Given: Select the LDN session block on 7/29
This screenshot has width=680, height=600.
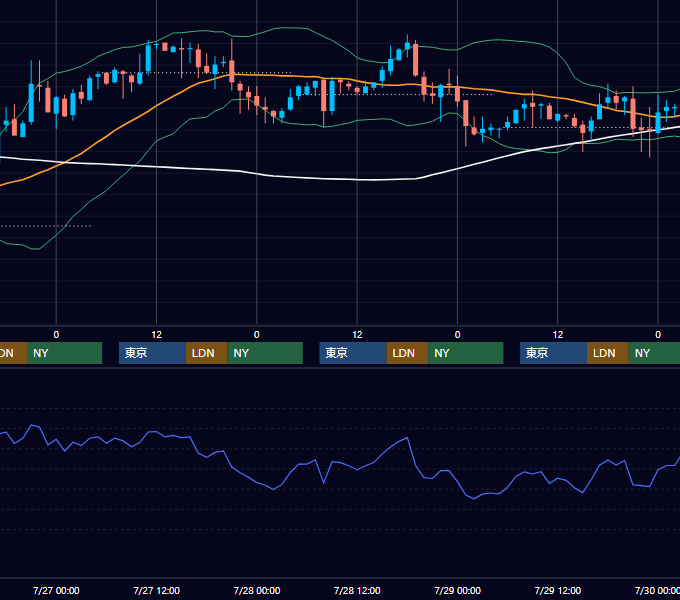Looking at the screenshot, I should [608, 353].
